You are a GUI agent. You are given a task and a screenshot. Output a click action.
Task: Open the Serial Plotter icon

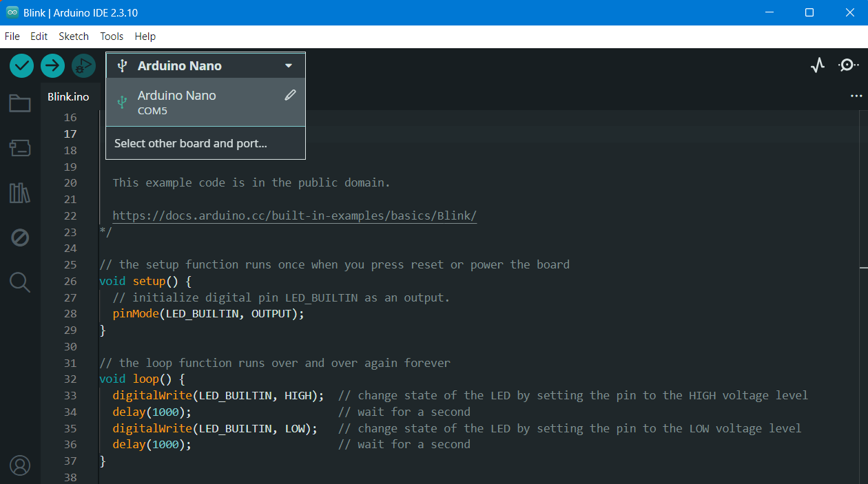[818, 65]
